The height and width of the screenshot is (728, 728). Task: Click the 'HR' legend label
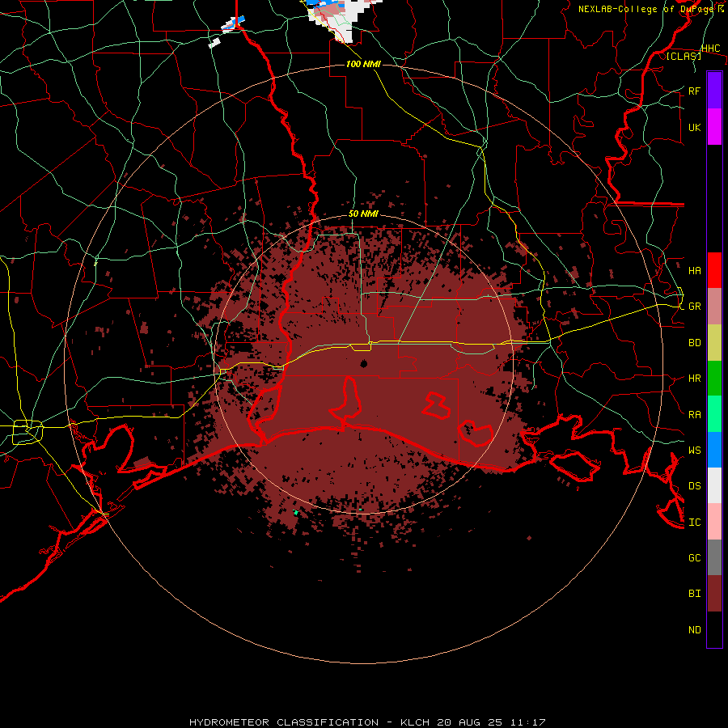pos(694,379)
